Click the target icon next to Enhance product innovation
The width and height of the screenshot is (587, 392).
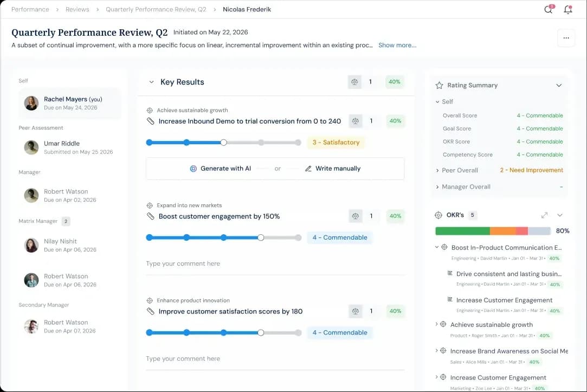point(150,301)
